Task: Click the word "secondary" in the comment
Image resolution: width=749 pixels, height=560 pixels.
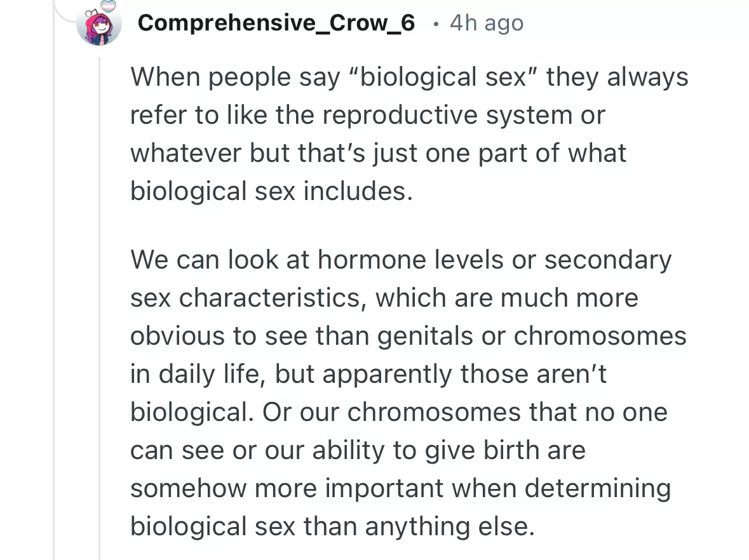Action: 607,260
